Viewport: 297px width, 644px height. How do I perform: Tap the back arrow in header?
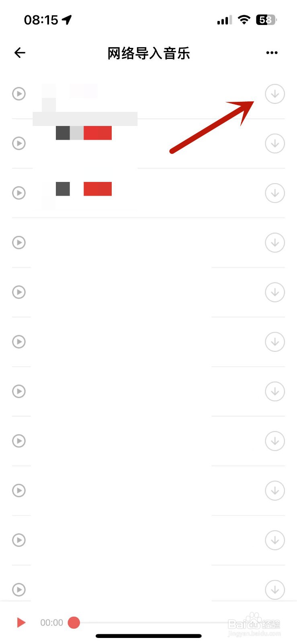click(x=20, y=53)
